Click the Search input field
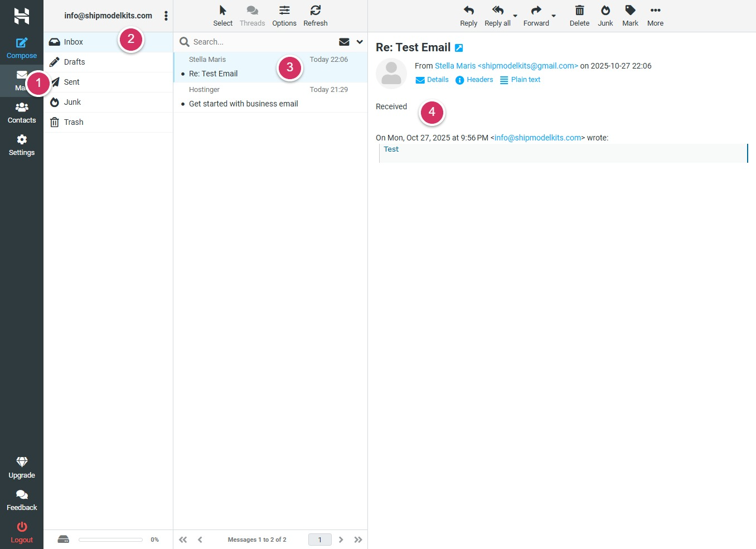The height and width of the screenshot is (549, 756). [x=262, y=42]
